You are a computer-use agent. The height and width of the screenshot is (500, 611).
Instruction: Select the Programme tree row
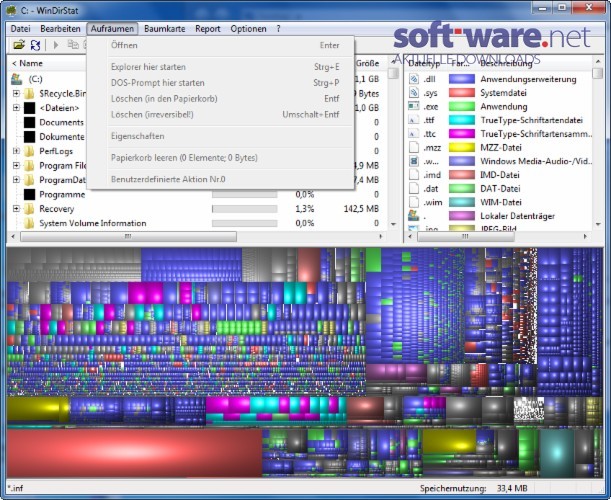pyautogui.click(x=197, y=194)
